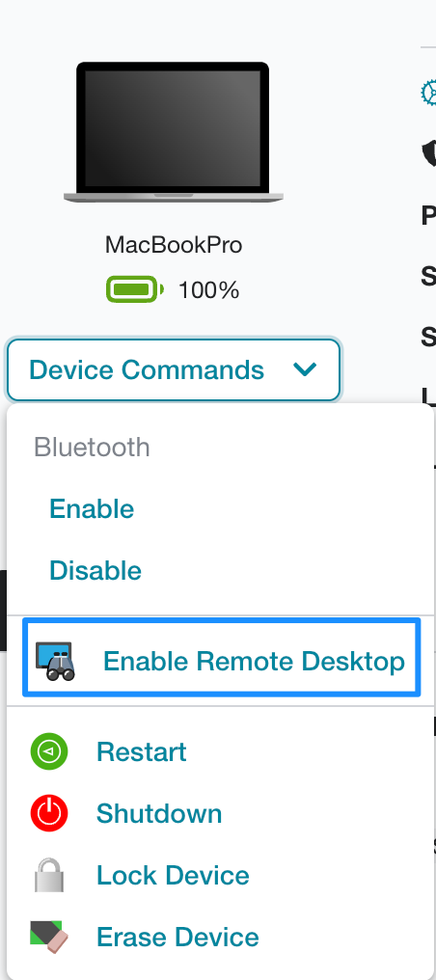Disable Bluetooth from the commands menu
436x980 pixels.
point(95,571)
